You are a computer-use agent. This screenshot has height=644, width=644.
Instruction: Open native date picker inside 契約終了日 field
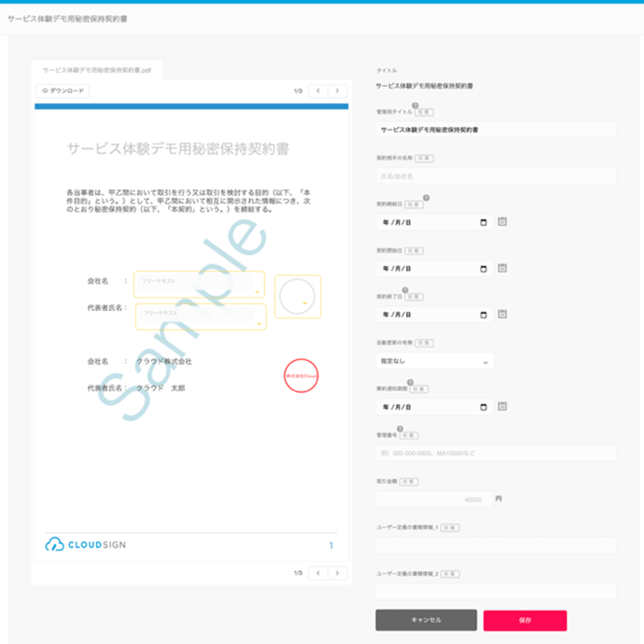[483, 315]
